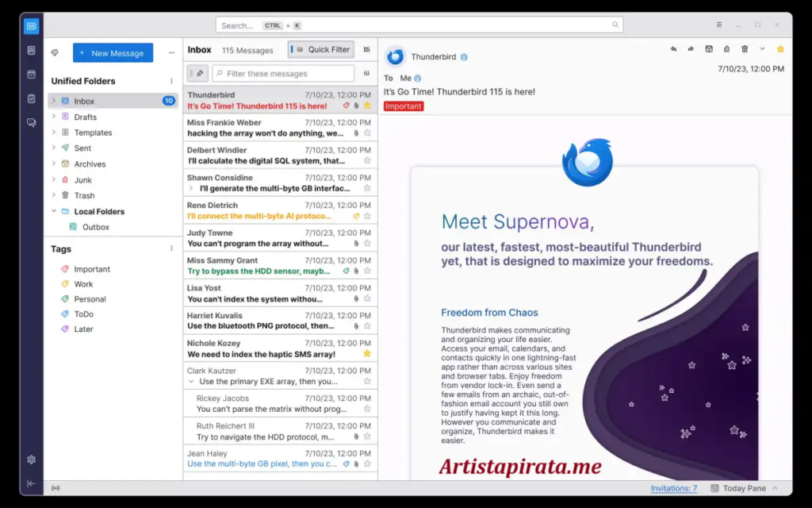Screen dimensions: 812x508
Task: Open quick filter options beside filter box
Action: pyautogui.click(x=366, y=74)
